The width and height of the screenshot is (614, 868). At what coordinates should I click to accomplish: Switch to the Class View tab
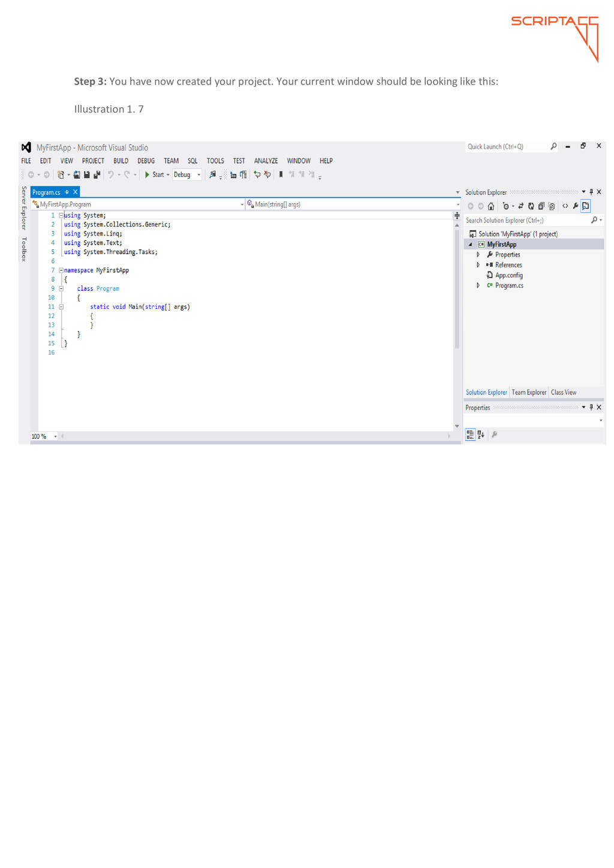(x=564, y=393)
